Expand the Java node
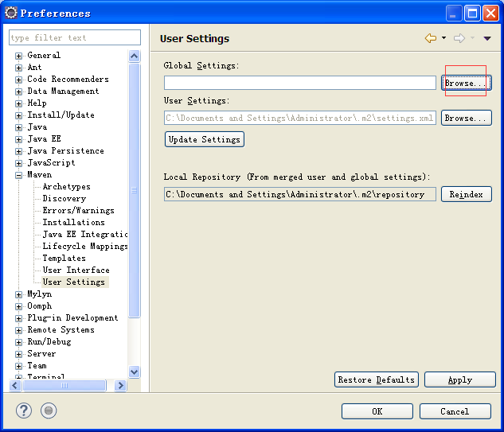The height and width of the screenshot is (432, 504). (18, 127)
